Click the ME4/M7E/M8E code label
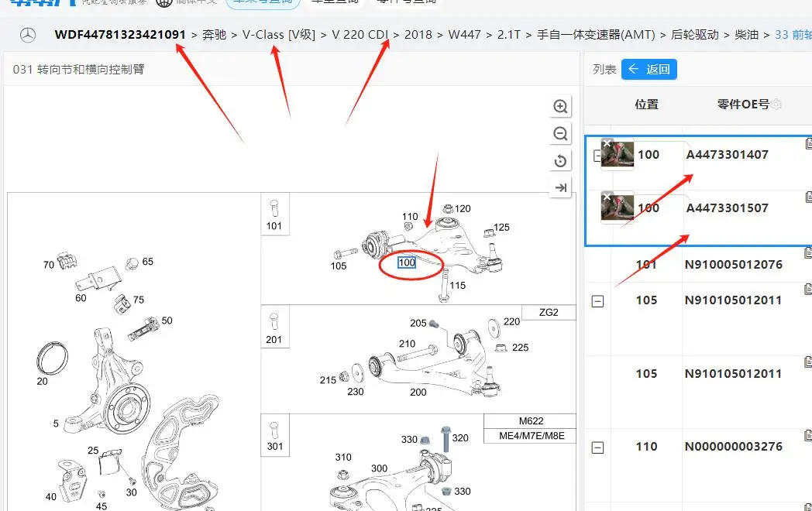Screen dimensions: 812x511 click(x=532, y=436)
